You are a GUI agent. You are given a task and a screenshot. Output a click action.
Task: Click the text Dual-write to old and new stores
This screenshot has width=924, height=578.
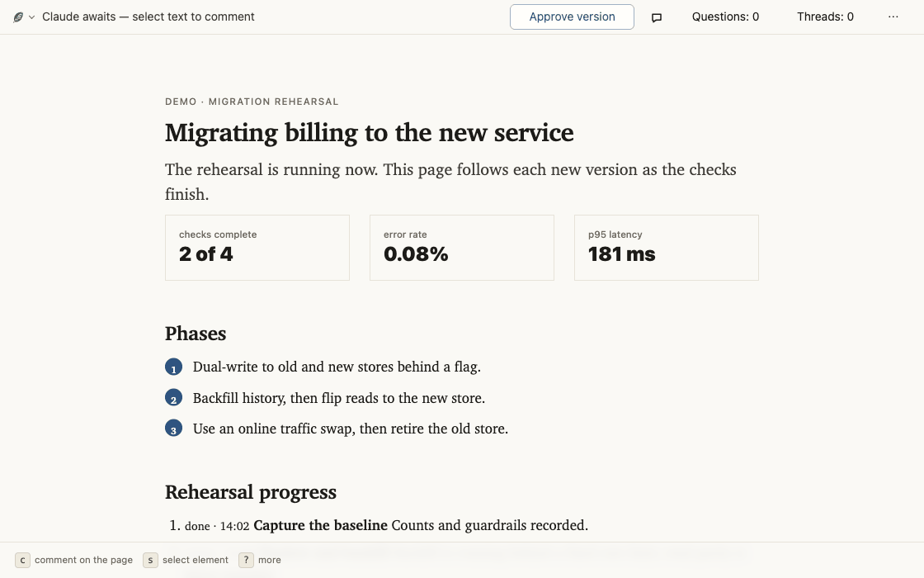(x=293, y=367)
